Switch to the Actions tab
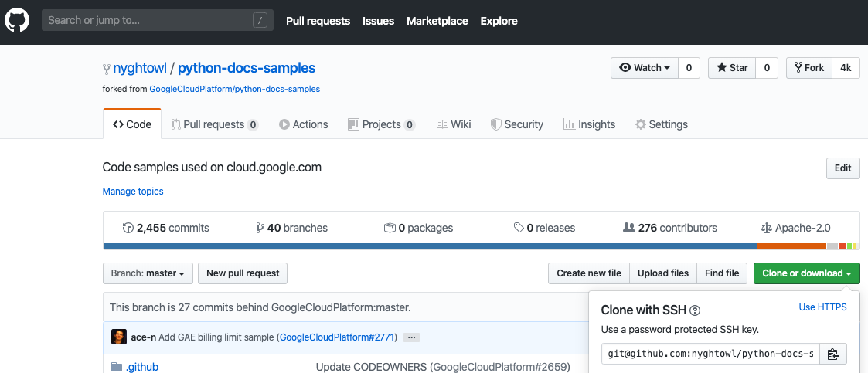868x373 pixels. coord(303,124)
